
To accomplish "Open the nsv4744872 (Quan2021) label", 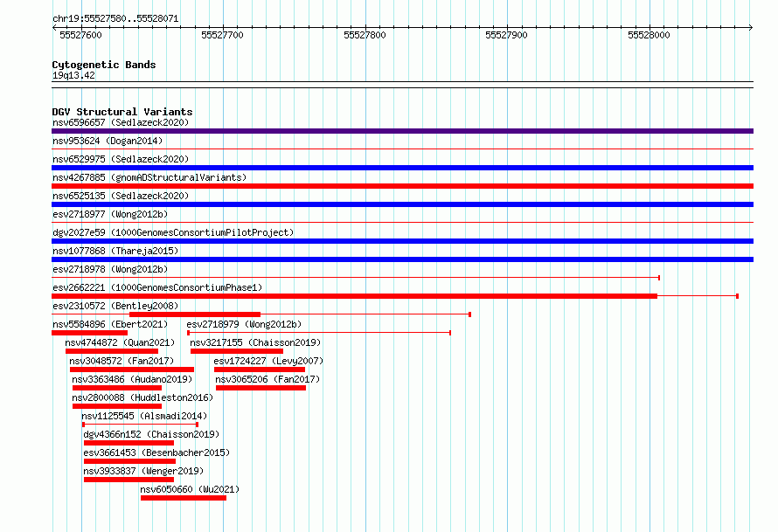I will (120, 342).
